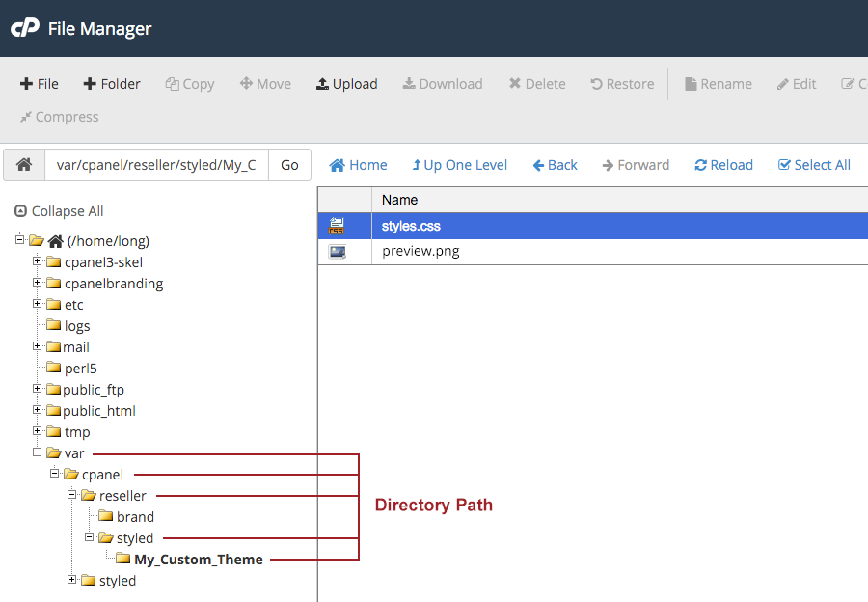Viewport: 868px width, 602px height.
Task: Collapse all folders in the tree
Action: point(59,211)
